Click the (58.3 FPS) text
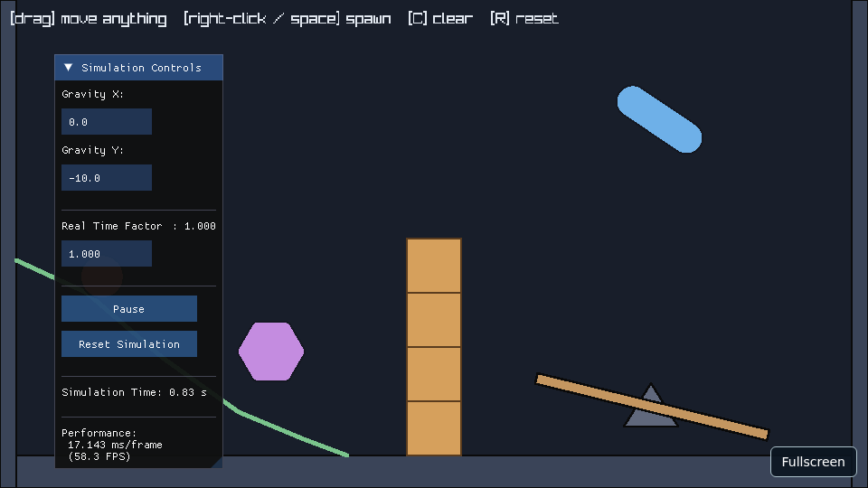This screenshot has width=868, height=488. 99,456
